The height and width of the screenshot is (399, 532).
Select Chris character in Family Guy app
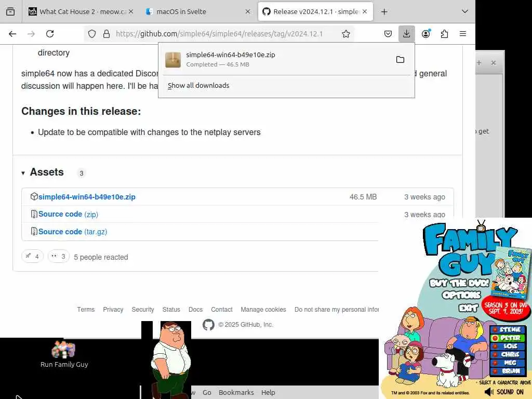point(507,354)
